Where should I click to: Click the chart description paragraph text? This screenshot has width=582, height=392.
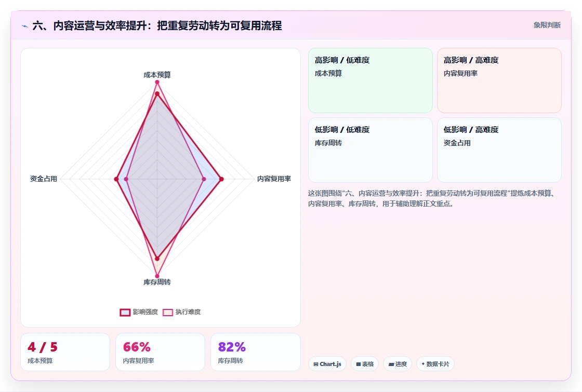pos(433,198)
